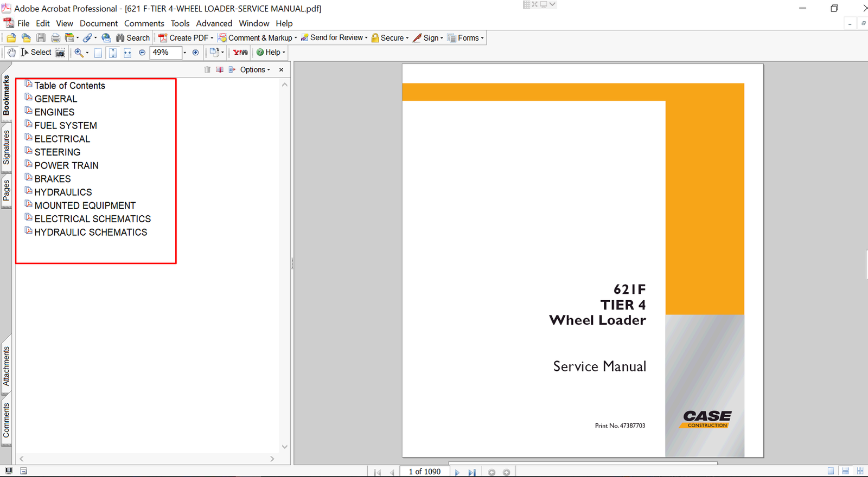
Task: Click the page number input field
Action: [x=424, y=472]
